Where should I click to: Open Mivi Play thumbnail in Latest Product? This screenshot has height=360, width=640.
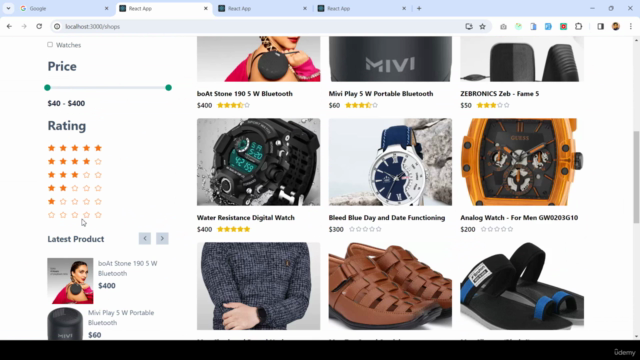[x=65, y=324]
